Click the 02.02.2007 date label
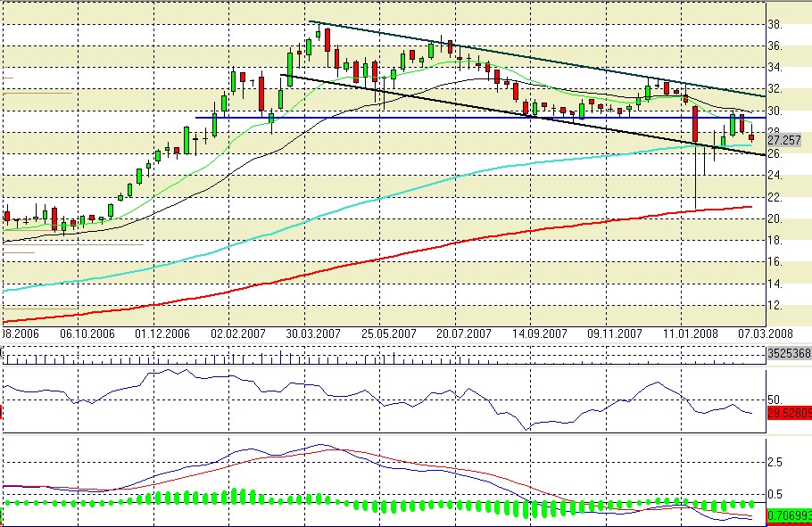Viewport: 812px width, 527px height. coord(237,333)
